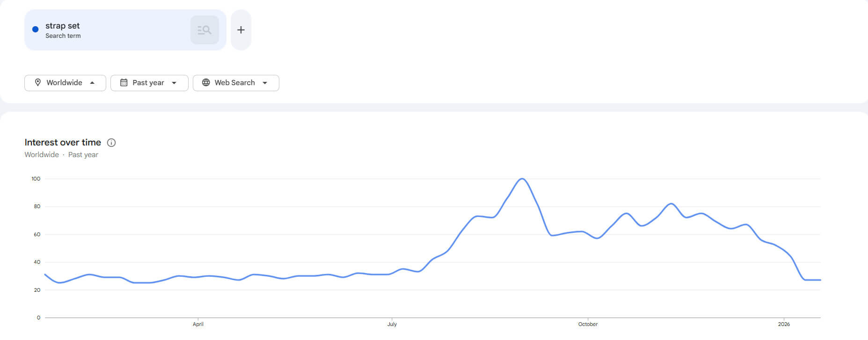Edit the "strap set" search term text
This screenshot has height=340, width=868.
(x=63, y=26)
